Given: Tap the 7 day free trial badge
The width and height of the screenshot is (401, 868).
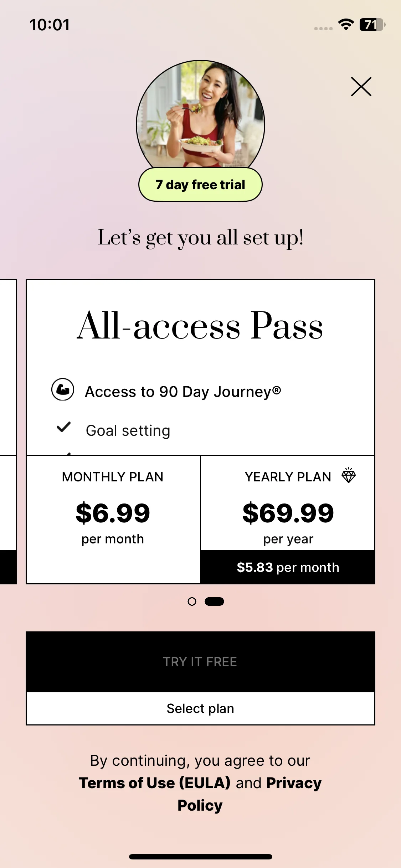Looking at the screenshot, I should click(x=200, y=185).
